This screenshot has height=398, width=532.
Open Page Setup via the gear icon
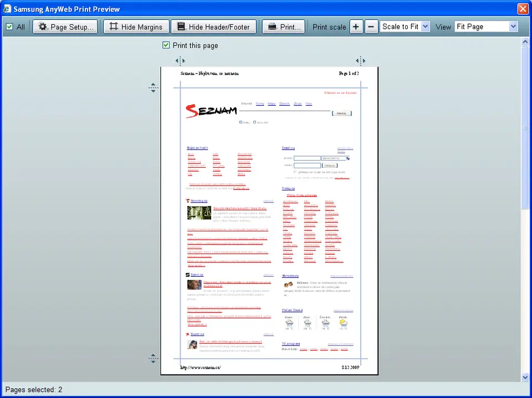[43, 27]
